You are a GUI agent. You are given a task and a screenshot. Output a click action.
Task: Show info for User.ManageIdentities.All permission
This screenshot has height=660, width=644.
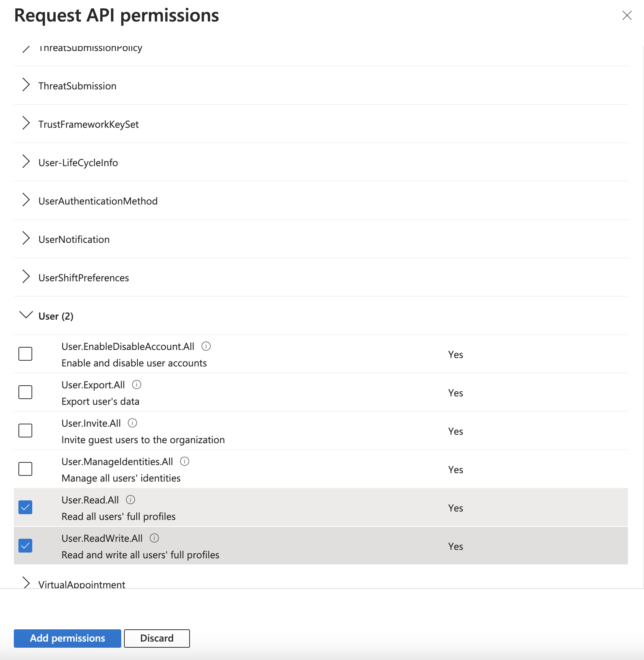(x=185, y=461)
